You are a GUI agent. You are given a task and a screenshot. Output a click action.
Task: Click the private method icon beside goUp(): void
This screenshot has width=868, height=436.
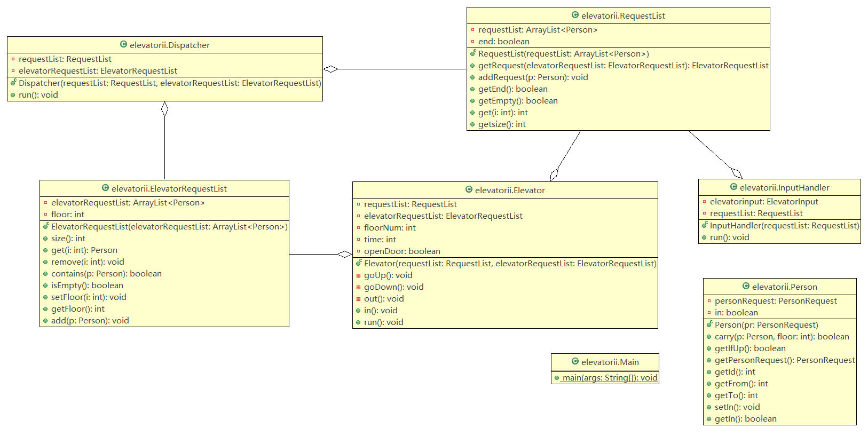tap(359, 275)
